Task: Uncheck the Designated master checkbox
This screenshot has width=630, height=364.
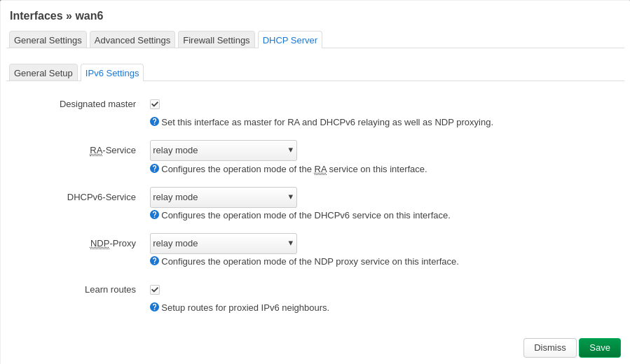Action: pos(155,104)
